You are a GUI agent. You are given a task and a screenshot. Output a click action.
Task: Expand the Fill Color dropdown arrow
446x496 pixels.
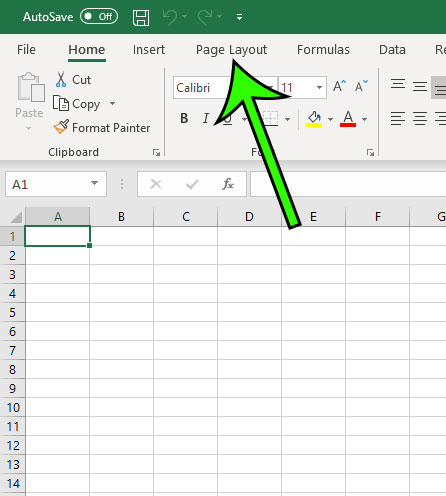pyautogui.click(x=330, y=119)
